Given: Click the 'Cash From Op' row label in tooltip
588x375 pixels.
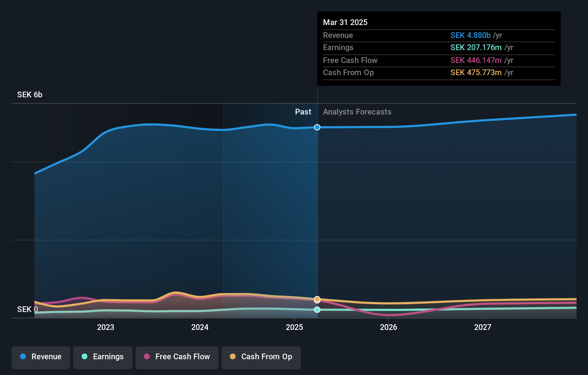Looking at the screenshot, I should click(348, 72).
